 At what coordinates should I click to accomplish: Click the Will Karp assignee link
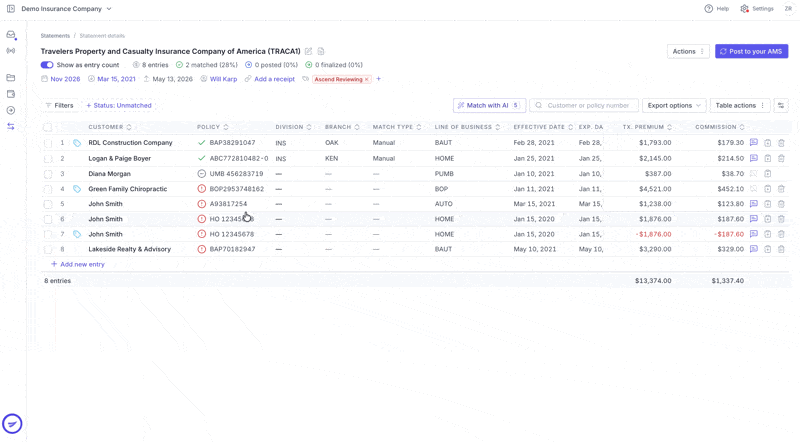(219, 79)
